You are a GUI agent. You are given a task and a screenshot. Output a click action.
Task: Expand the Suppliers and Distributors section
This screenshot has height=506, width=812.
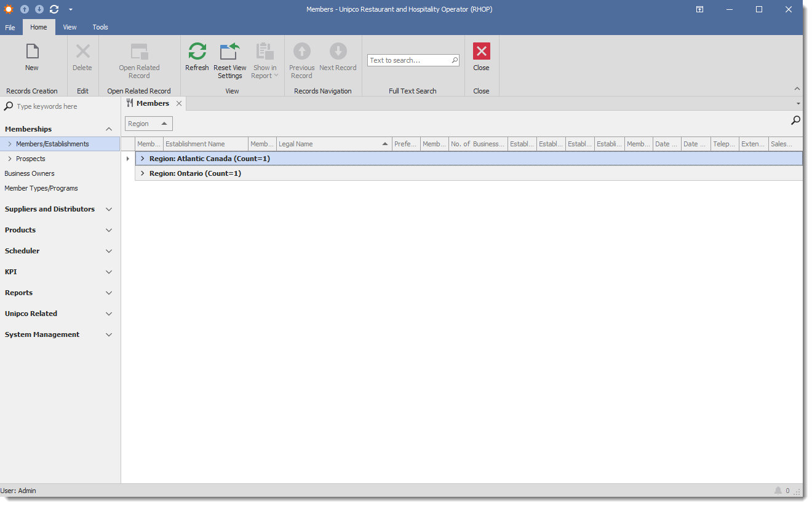[109, 210]
